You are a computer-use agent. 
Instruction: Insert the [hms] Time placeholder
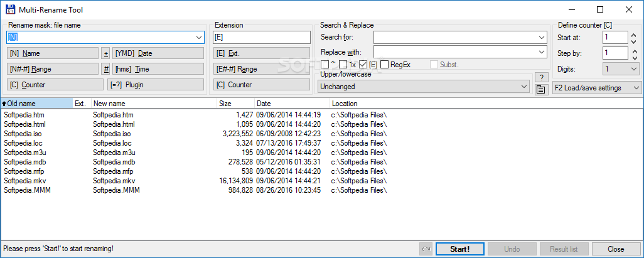158,69
